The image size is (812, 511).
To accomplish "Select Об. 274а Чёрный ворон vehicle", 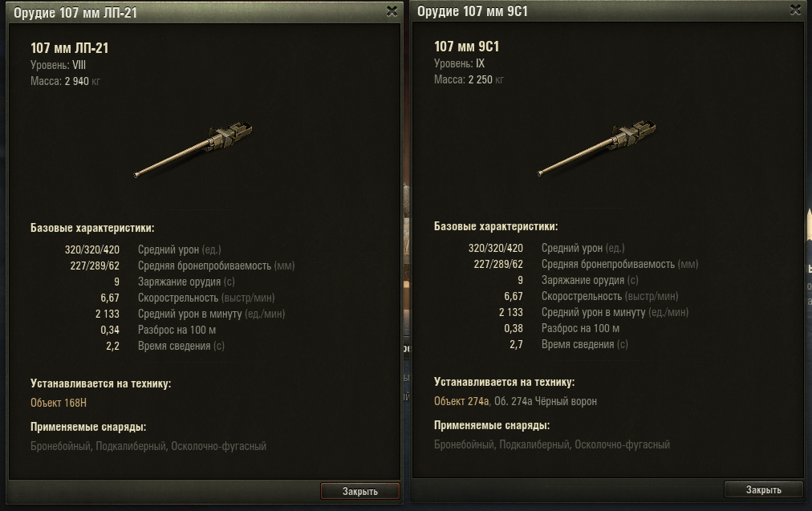I will [546, 401].
